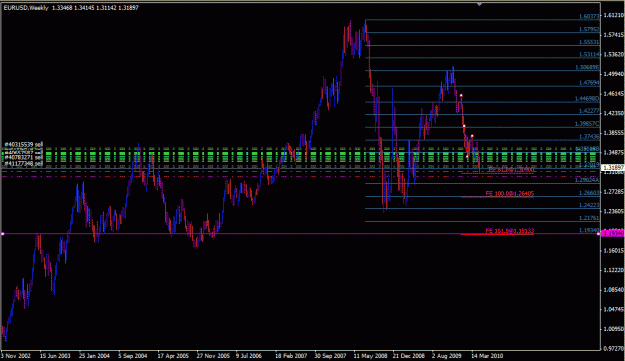Select the #41177348 sell order label

[24, 163]
